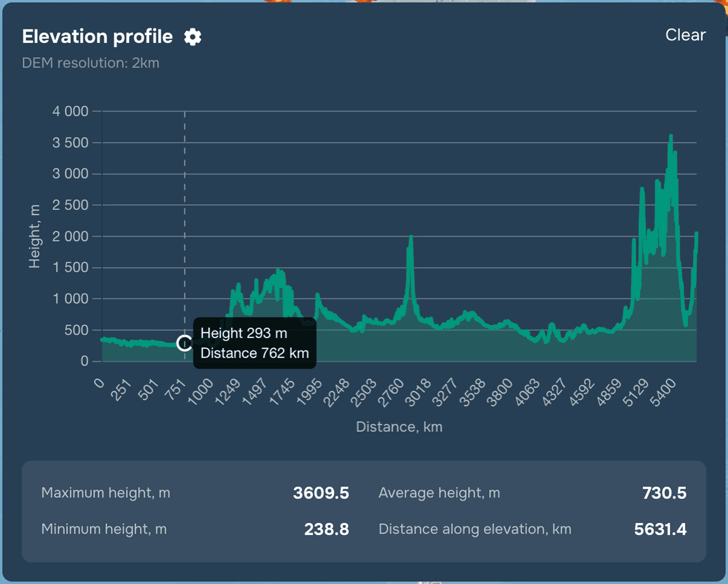Click Distance along elevation value 5631.4
This screenshot has width=728, height=584.
660,529
